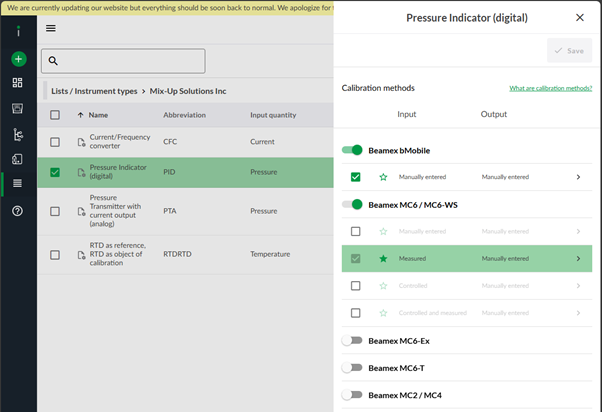Click the hamburger menu icon
Screen dimensions: 602x412
coord(51,28)
